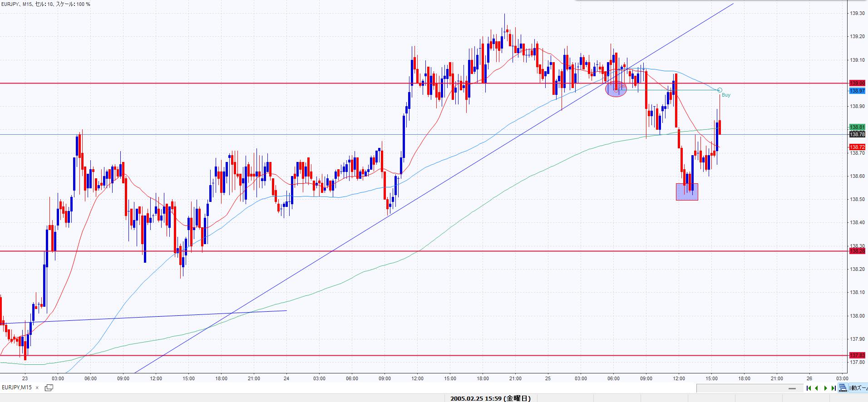Open the new chart window icon
This screenshot has width=868, height=402.
pyautogui.click(x=49, y=387)
